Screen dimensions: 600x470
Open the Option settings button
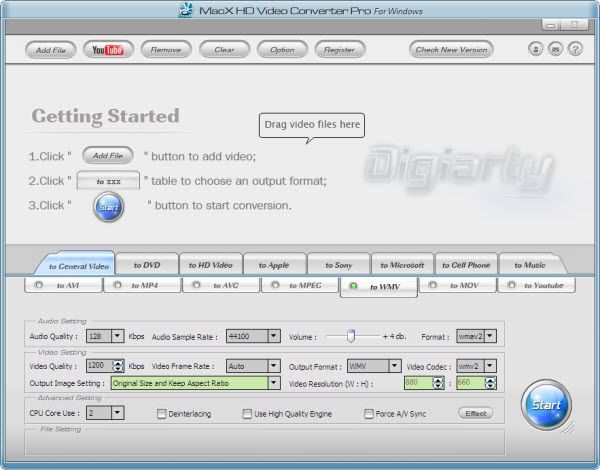282,49
